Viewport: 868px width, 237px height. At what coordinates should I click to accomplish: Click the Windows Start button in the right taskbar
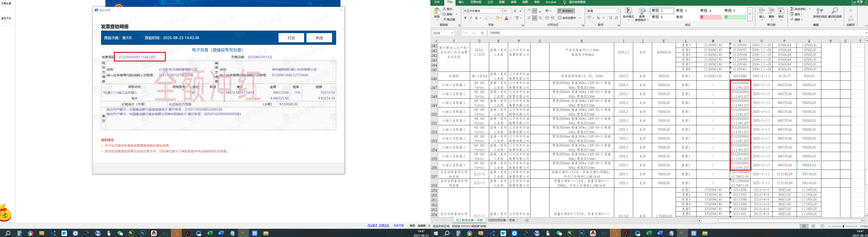click(436, 233)
